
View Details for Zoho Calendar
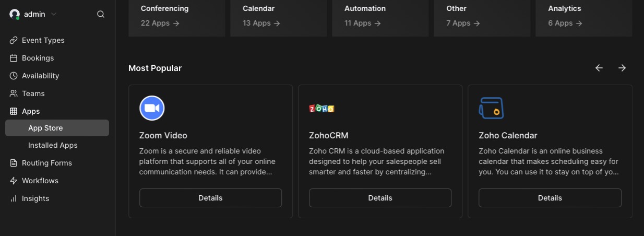[550, 198]
